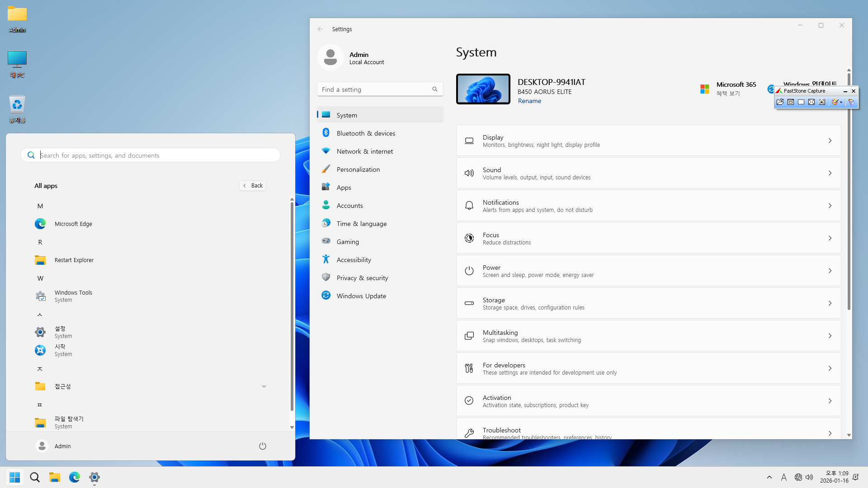This screenshot has width=868, height=488.
Task: Select FastStone capture rectangular region tool
Action: [x=801, y=102]
